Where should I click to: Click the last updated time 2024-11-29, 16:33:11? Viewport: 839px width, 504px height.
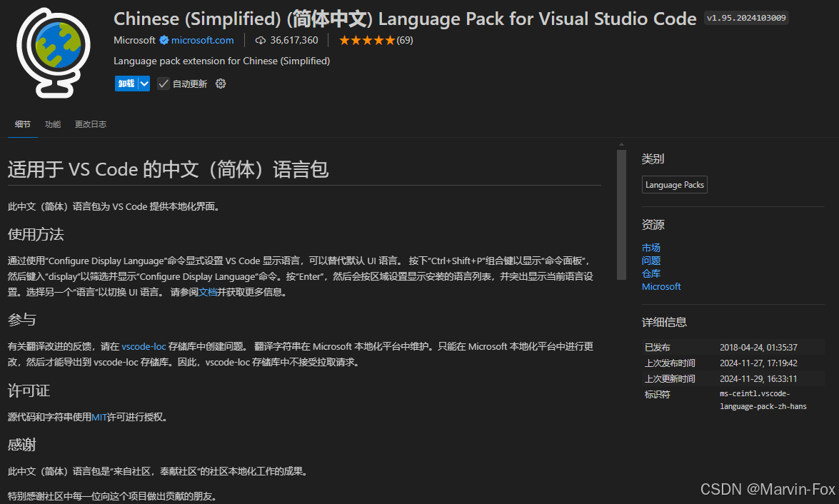pos(758,378)
